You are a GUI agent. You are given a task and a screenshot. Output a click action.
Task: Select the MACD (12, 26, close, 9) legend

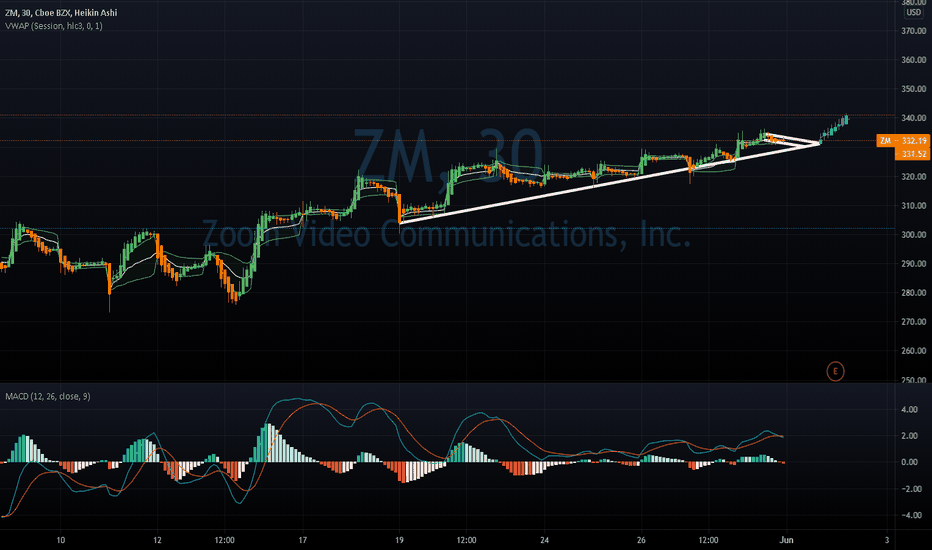(48, 397)
